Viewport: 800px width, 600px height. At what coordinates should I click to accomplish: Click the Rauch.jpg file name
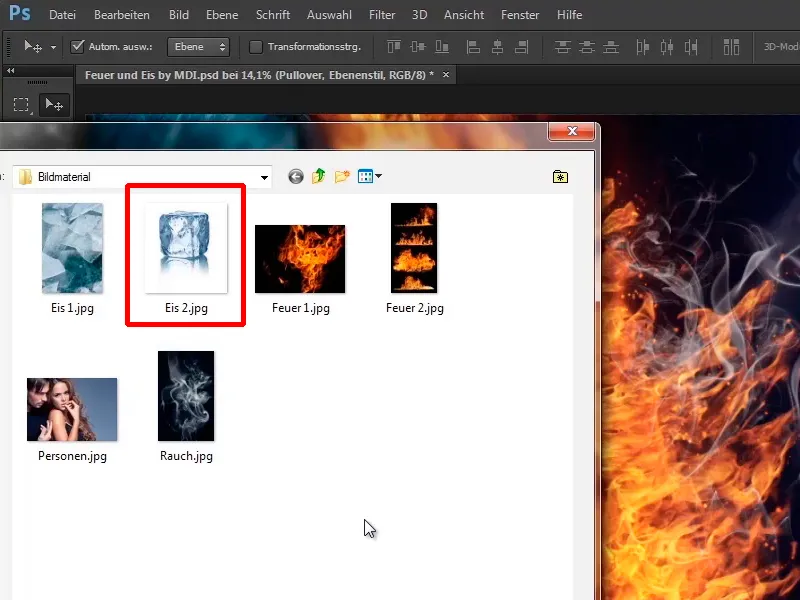186,456
